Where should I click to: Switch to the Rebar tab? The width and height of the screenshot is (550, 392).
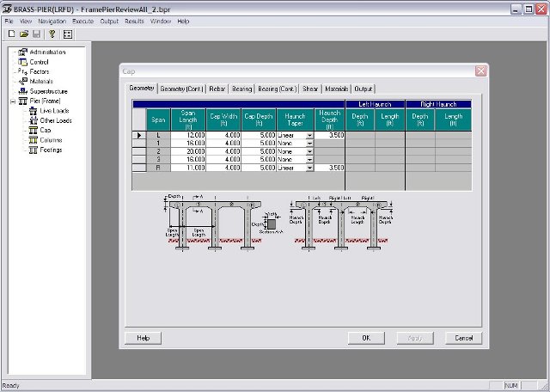coord(217,89)
